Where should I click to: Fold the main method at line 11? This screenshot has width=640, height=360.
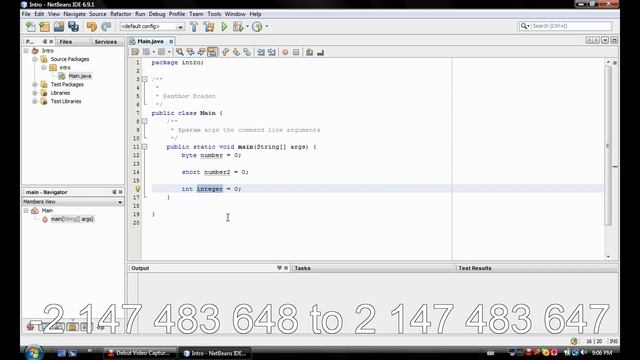tap(144, 147)
